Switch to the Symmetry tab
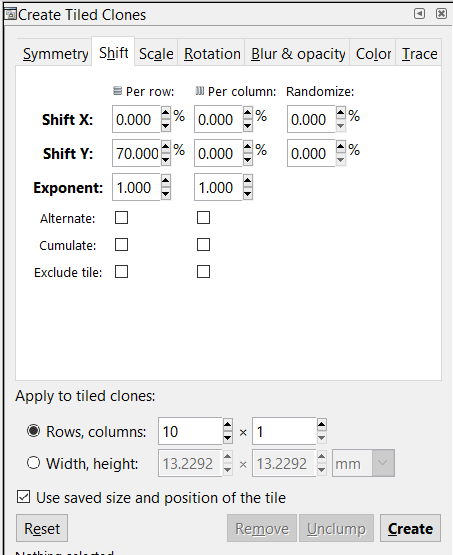 55,54
